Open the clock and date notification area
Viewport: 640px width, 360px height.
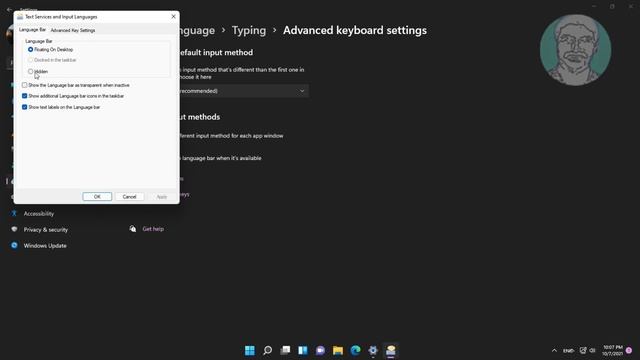tap(612, 351)
